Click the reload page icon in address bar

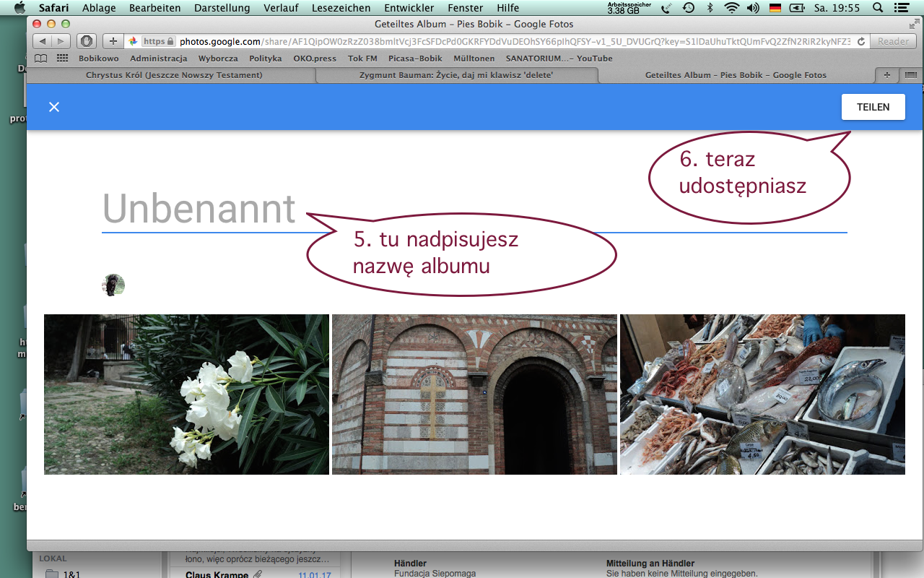[x=861, y=42]
